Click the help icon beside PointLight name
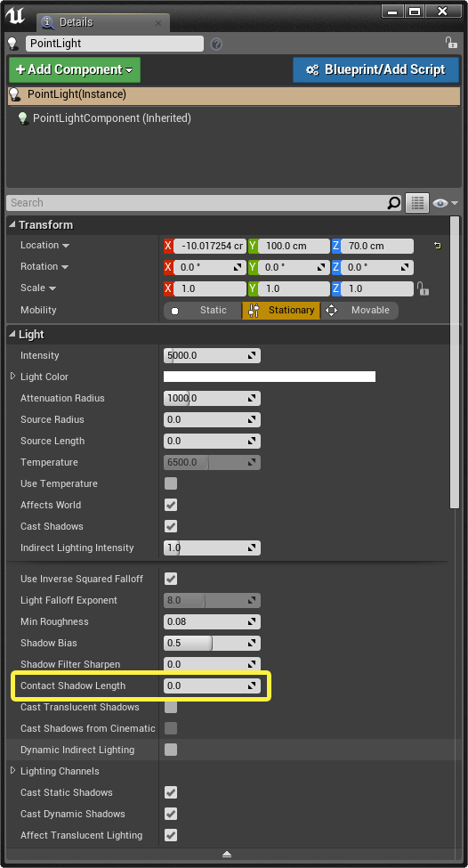The height and width of the screenshot is (868, 468). pos(216,44)
